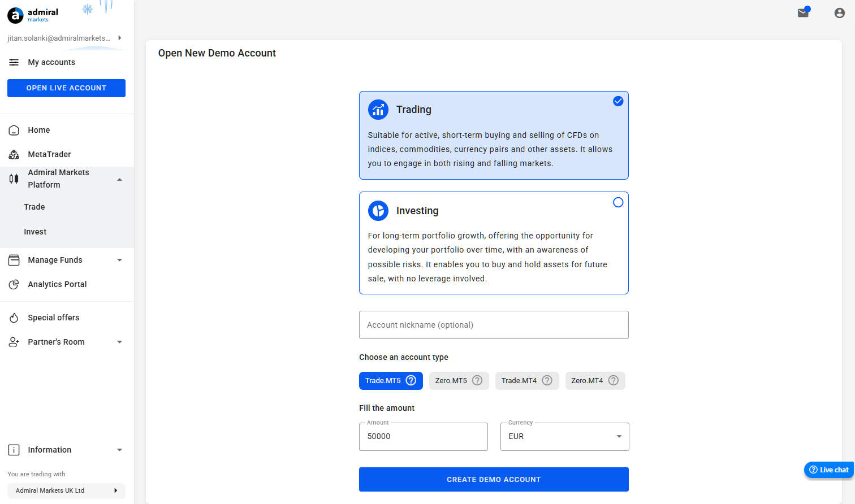Collapse the Admiral Markets Platform section
This screenshot has width=855, height=504.
click(x=67, y=179)
